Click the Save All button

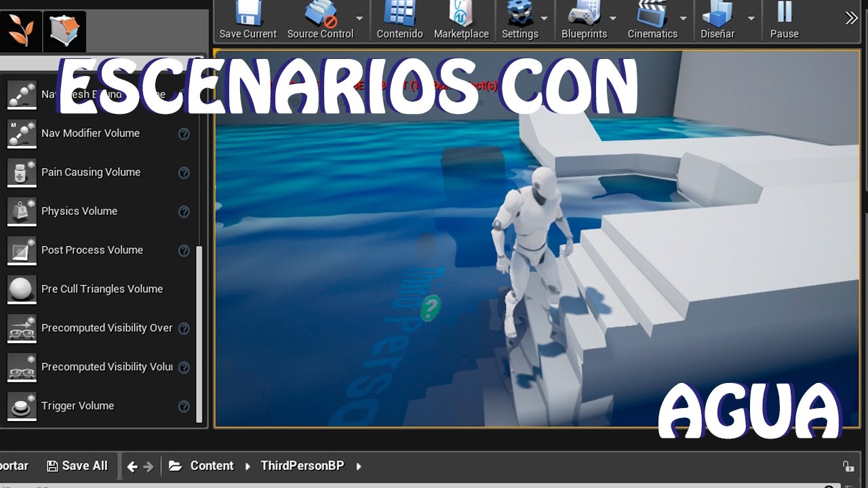pos(77,466)
